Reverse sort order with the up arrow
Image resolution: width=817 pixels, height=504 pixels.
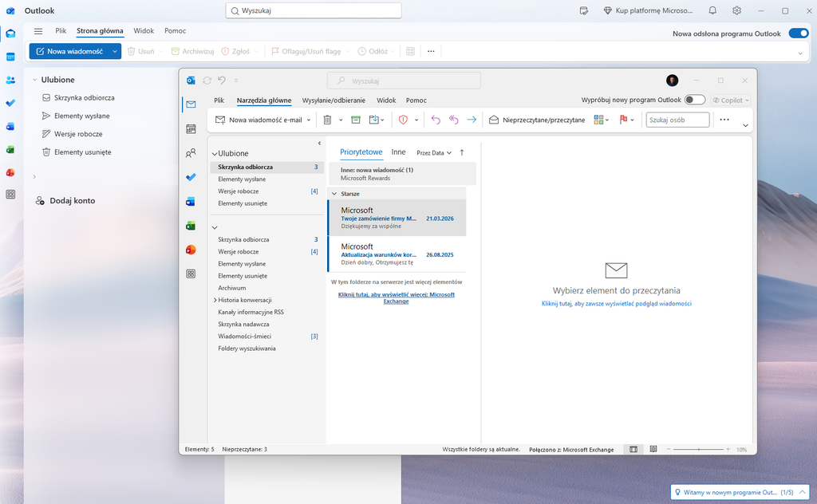click(462, 152)
